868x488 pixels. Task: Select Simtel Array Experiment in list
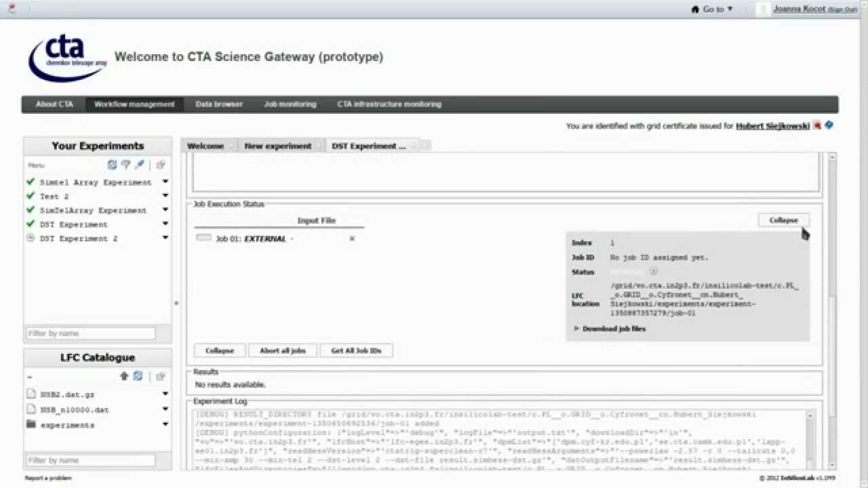tap(96, 182)
